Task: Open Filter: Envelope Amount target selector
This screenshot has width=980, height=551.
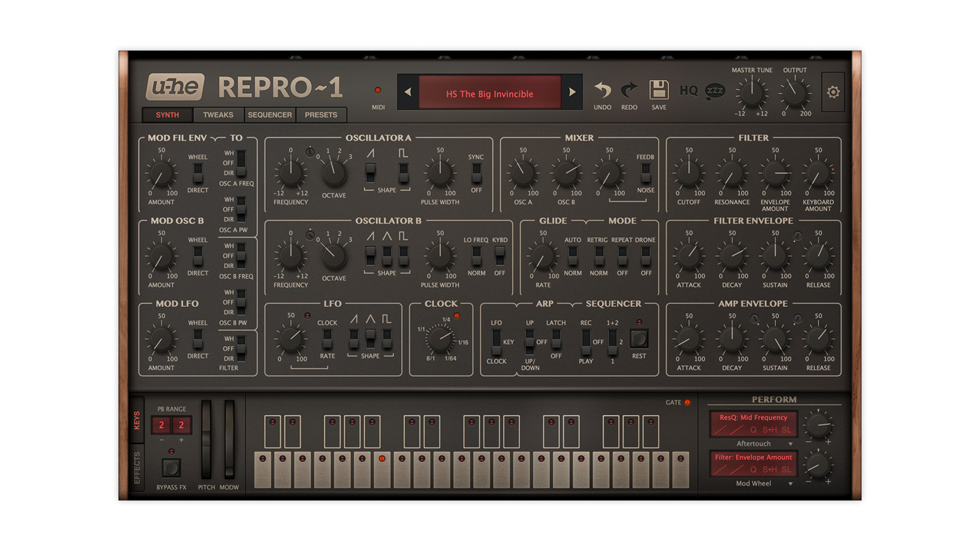Action: [x=753, y=457]
